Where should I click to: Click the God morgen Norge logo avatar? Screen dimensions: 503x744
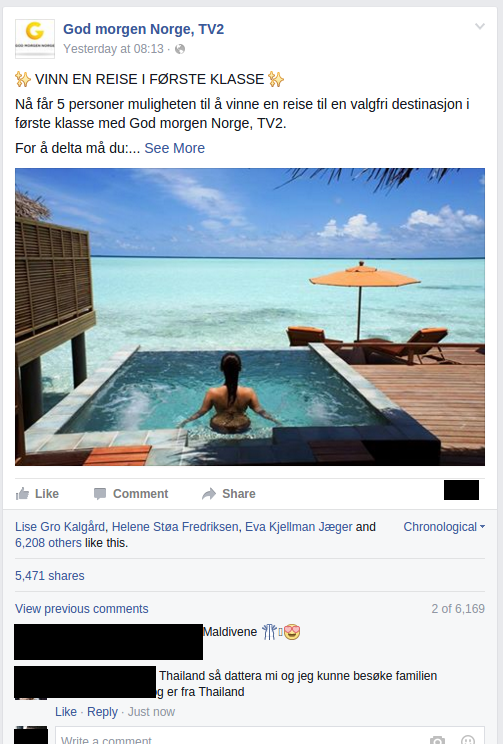tap(35, 39)
